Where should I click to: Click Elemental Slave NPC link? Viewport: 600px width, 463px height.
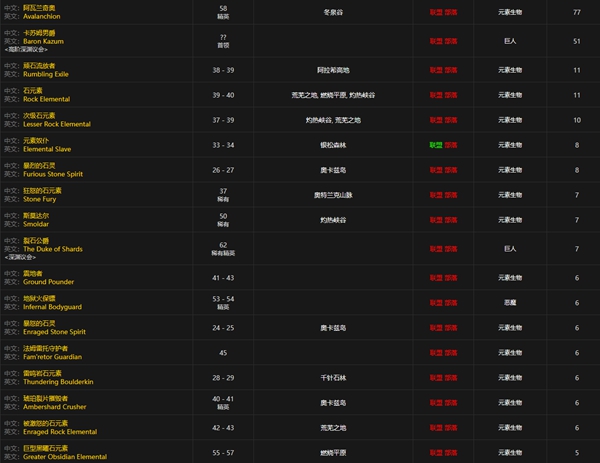(x=51, y=150)
